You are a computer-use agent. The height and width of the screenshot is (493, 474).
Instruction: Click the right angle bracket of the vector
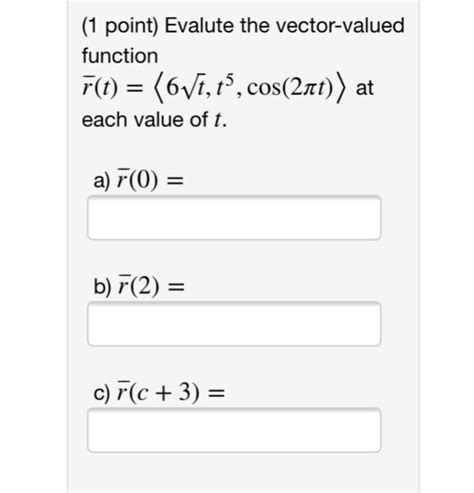point(341,88)
